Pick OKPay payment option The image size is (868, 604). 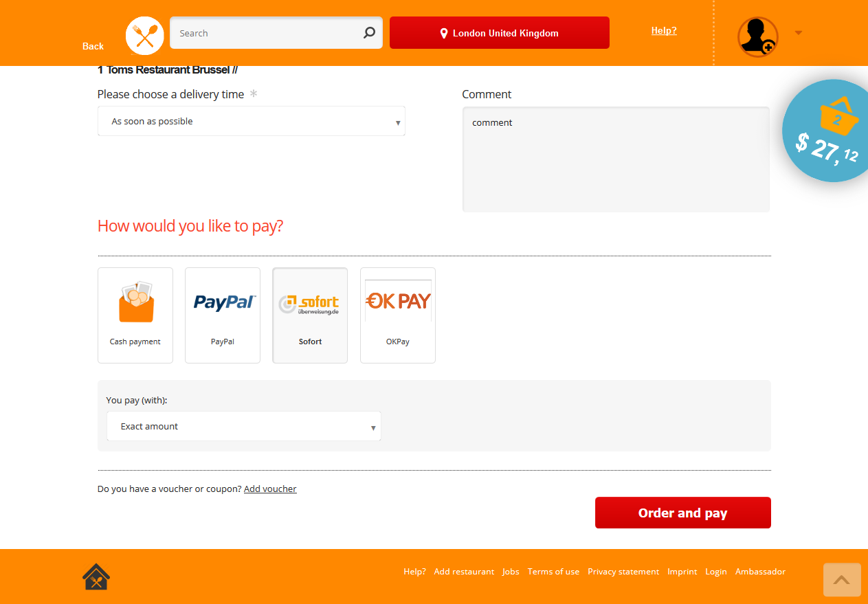tap(398, 315)
